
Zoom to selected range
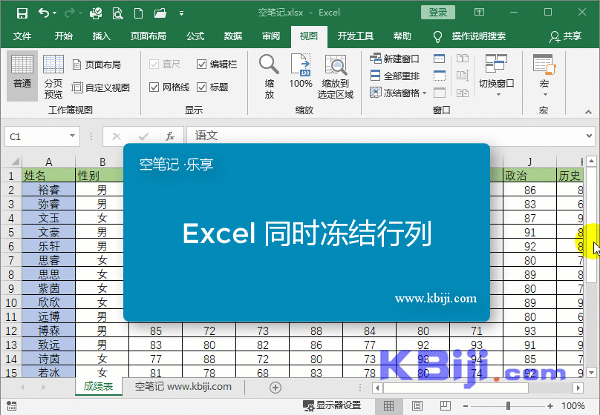point(336,76)
